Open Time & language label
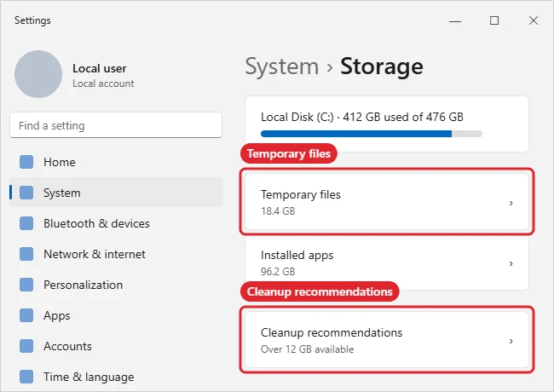Viewport: 554px width, 392px height. click(x=89, y=377)
